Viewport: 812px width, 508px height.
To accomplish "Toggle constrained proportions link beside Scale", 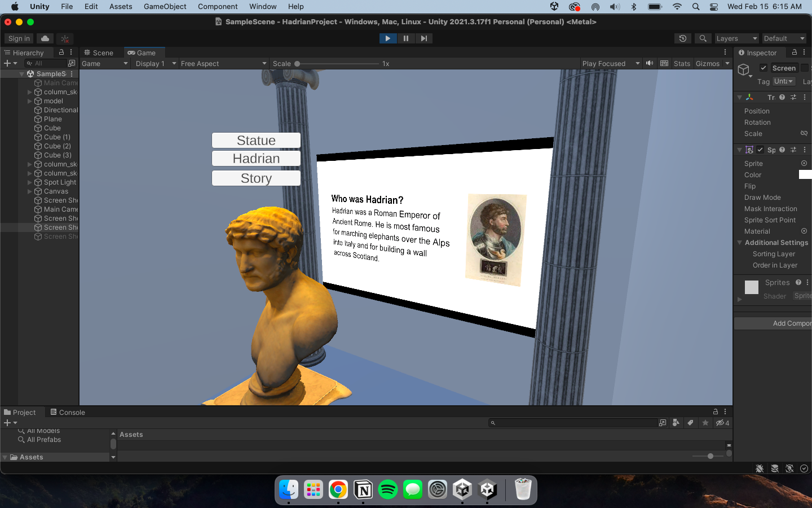I will coord(804,134).
